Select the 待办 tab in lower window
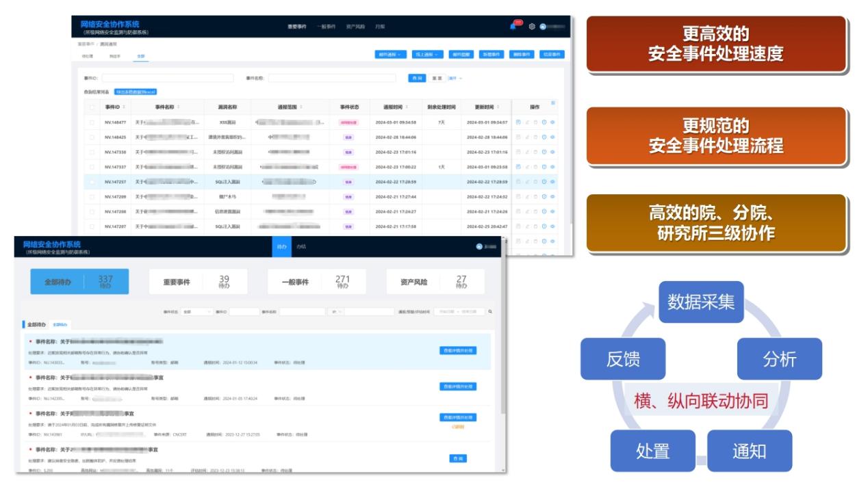868x487 pixels. tap(281, 247)
